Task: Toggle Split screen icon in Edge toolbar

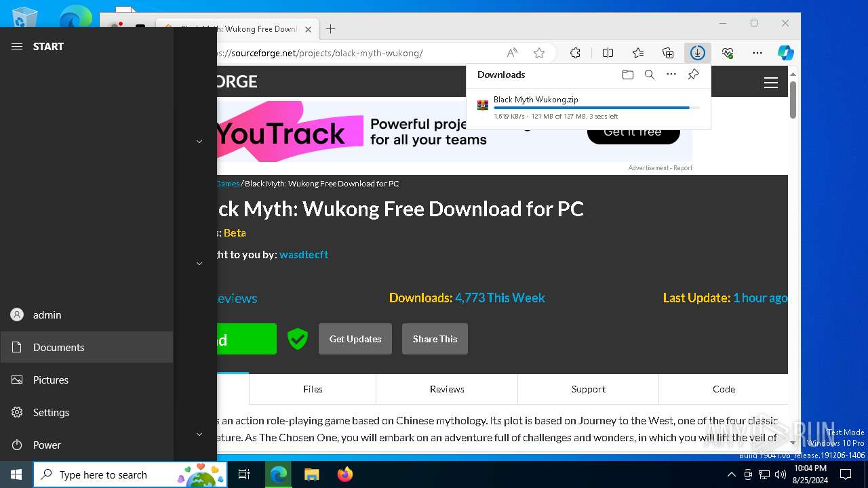Action: pyautogui.click(x=608, y=53)
